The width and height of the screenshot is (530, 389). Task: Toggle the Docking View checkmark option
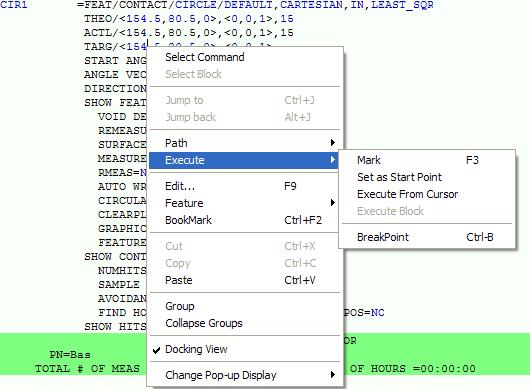[x=244, y=349]
